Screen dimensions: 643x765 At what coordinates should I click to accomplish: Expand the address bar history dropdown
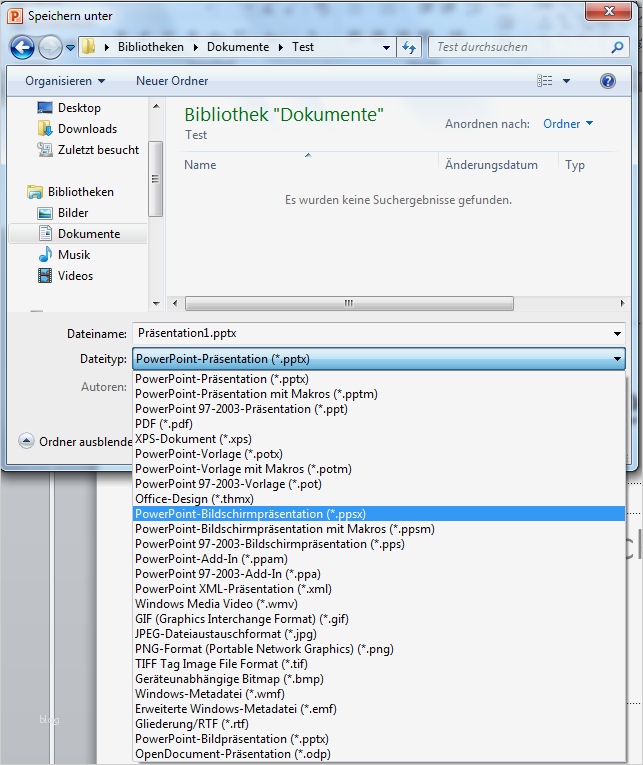point(386,47)
